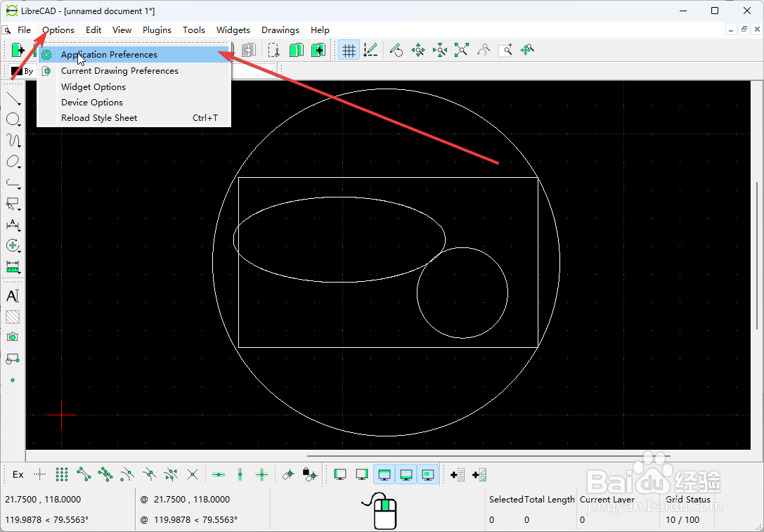Select the Hatch tool
The width and height of the screenshot is (764, 532).
13,317
